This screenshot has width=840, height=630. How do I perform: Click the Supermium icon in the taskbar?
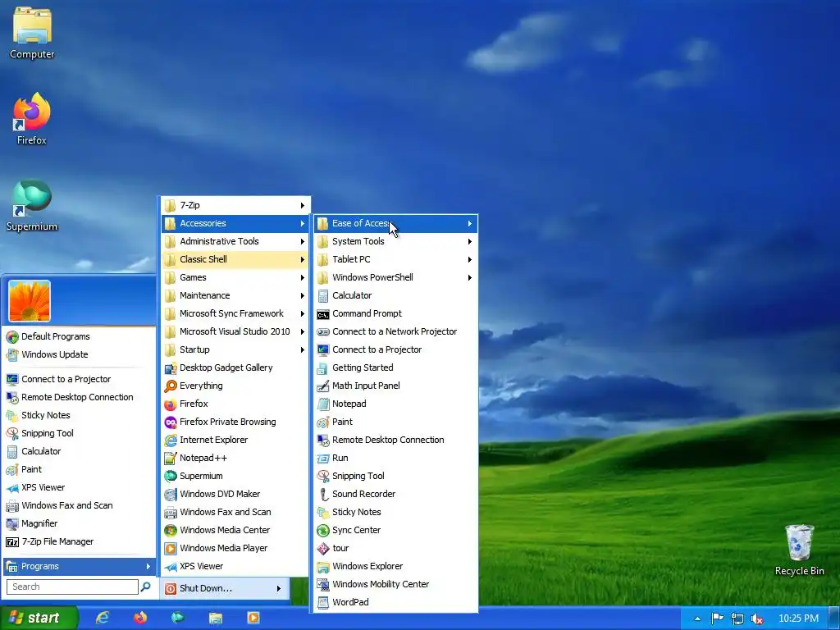pos(178,618)
